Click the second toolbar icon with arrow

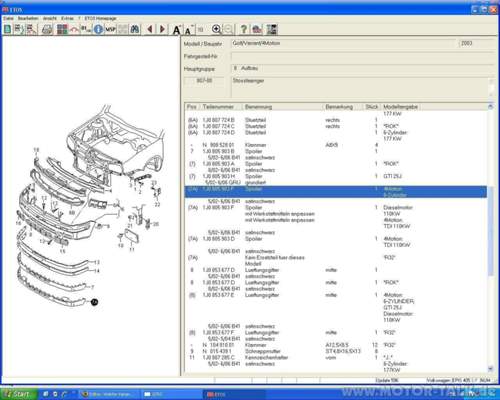pyautogui.click(x=19, y=29)
